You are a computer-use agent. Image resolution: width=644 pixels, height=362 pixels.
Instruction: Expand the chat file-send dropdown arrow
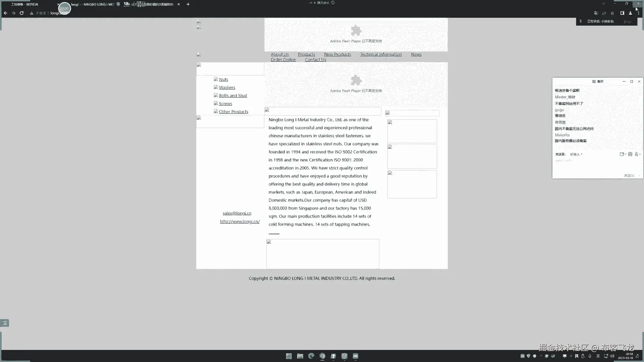click(x=626, y=154)
